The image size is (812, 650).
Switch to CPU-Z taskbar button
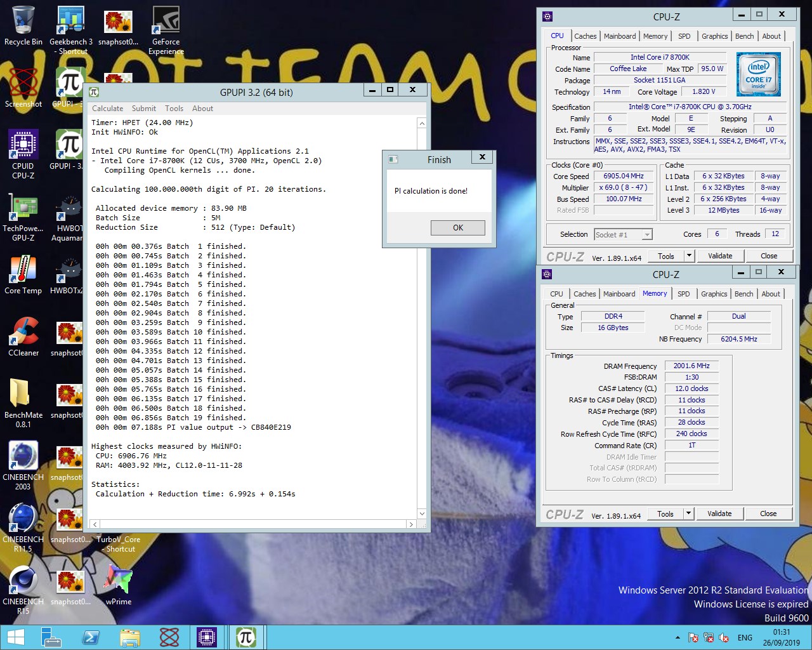click(x=207, y=637)
